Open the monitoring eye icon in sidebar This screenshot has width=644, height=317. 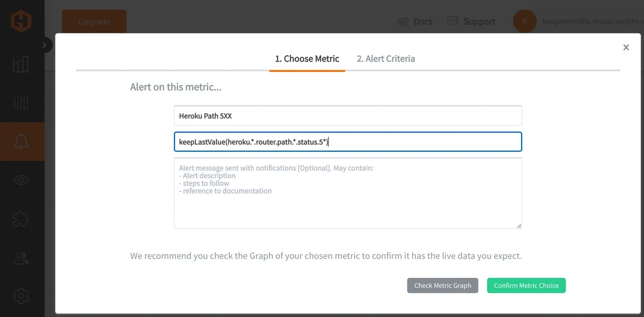[x=21, y=180]
